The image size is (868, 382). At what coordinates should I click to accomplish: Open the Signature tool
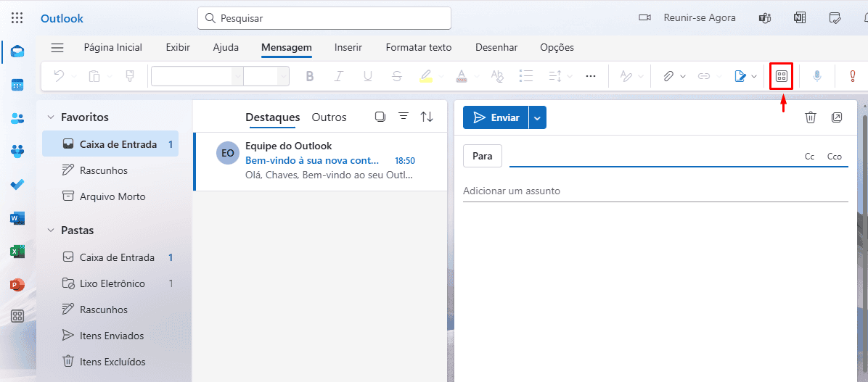point(740,76)
